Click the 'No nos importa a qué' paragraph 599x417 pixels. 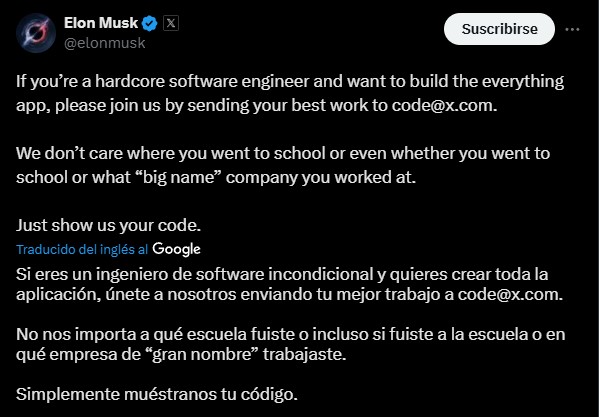pos(290,344)
